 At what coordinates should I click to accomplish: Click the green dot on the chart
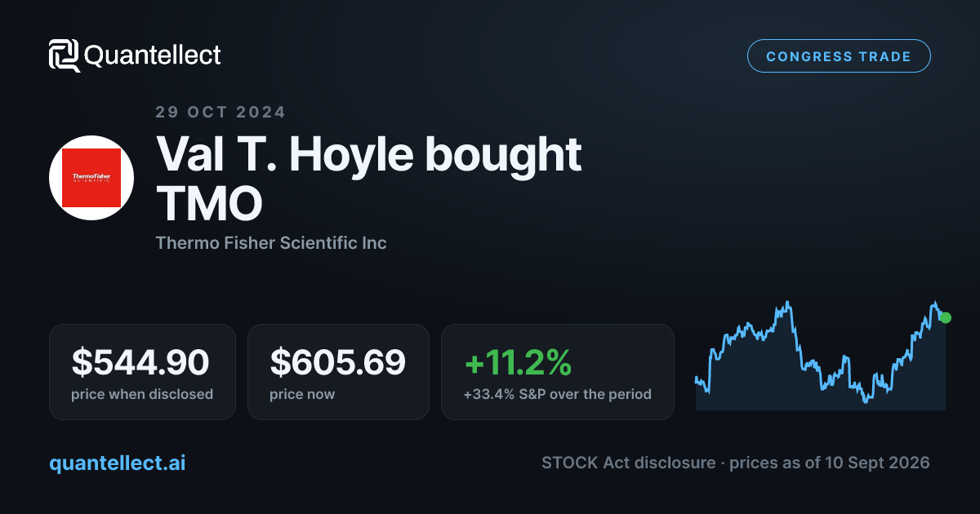click(946, 317)
